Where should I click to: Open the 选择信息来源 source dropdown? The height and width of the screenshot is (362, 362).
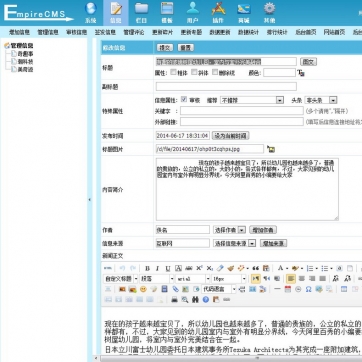[234, 243]
